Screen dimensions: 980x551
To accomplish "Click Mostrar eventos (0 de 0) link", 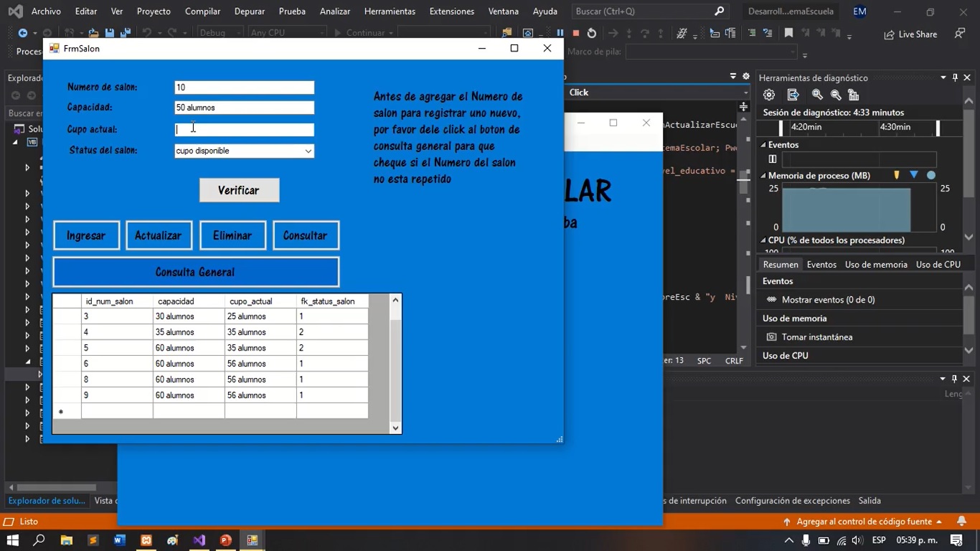I will (x=828, y=300).
